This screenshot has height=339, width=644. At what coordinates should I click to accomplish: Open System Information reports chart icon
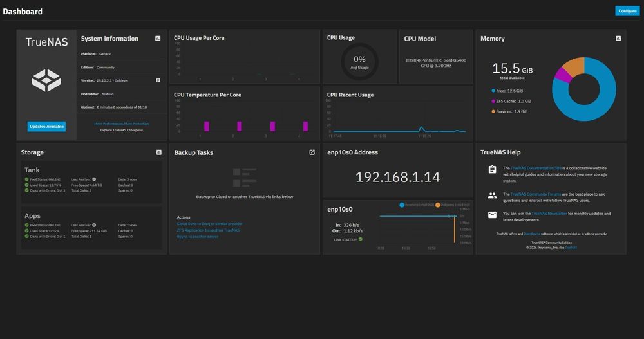(158, 38)
